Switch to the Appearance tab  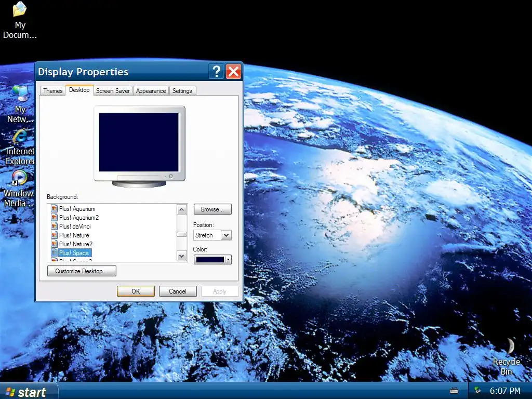point(151,90)
